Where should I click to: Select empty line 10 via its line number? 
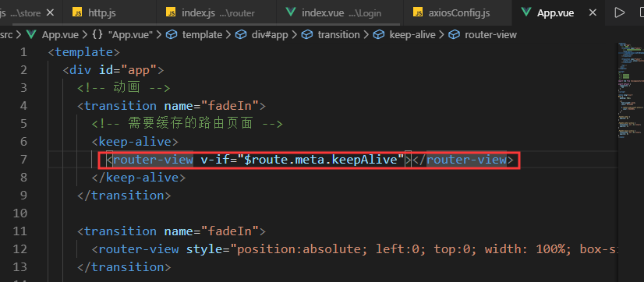point(19,213)
